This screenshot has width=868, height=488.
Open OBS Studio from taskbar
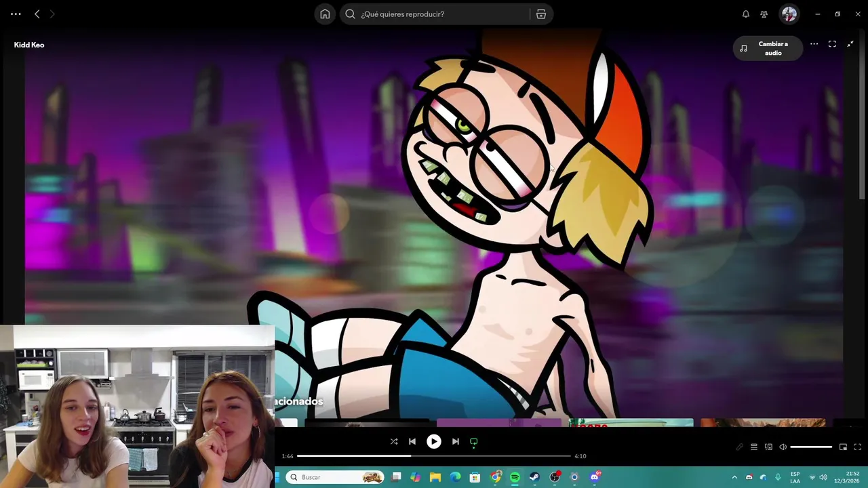(x=555, y=477)
